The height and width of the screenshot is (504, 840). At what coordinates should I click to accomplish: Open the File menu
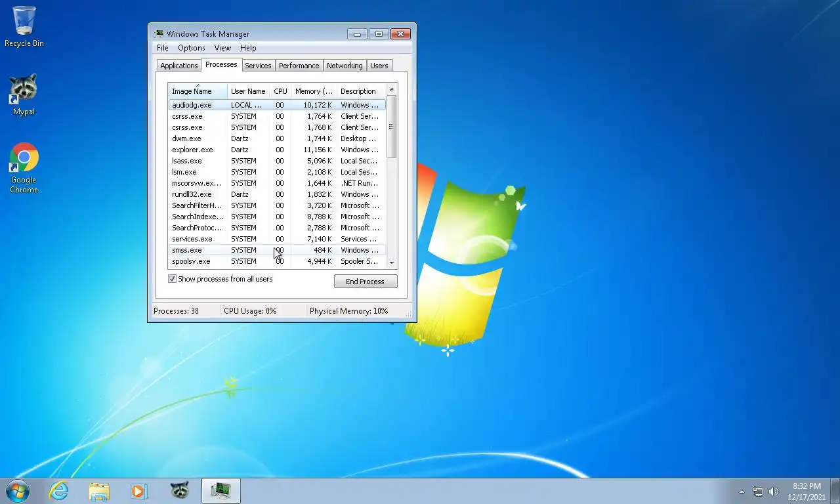pos(163,48)
